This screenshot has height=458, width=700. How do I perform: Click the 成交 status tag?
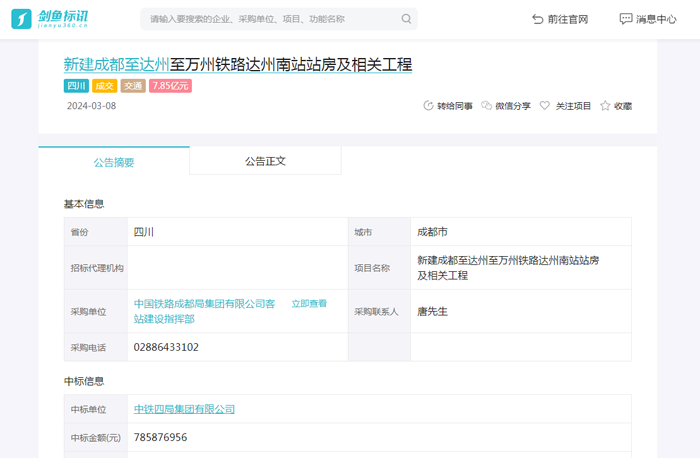point(105,86)
